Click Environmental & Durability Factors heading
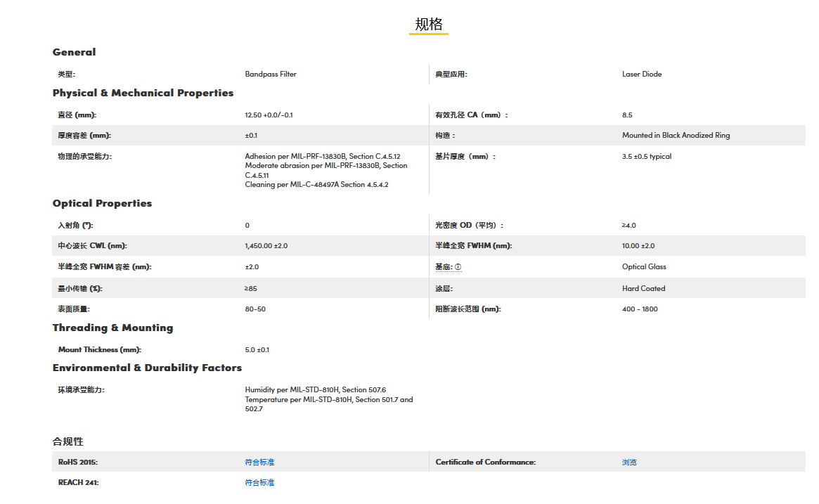 tap(147, 368)
